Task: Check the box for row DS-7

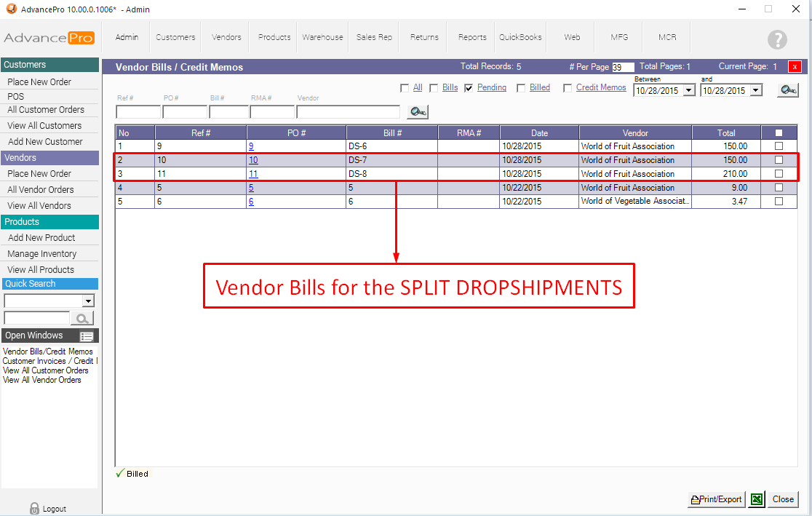Action: pyautogui.click(x=779, y=160)
